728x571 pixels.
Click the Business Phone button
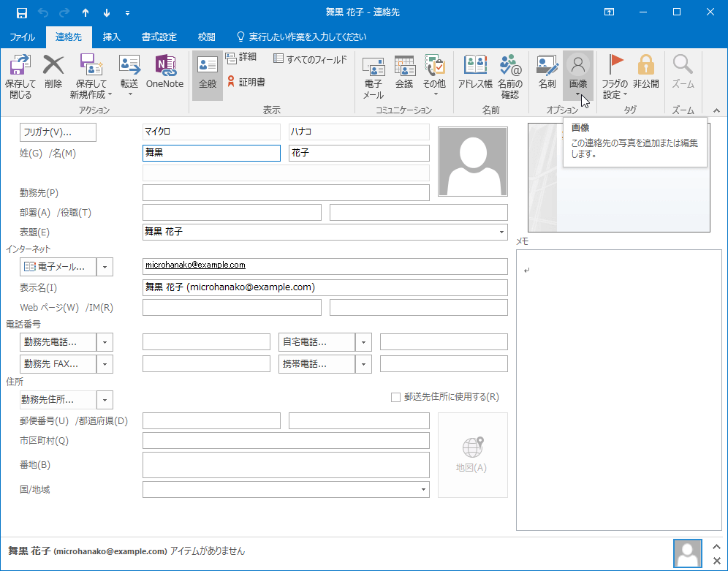pyautogui.click(x=58, y=341)
